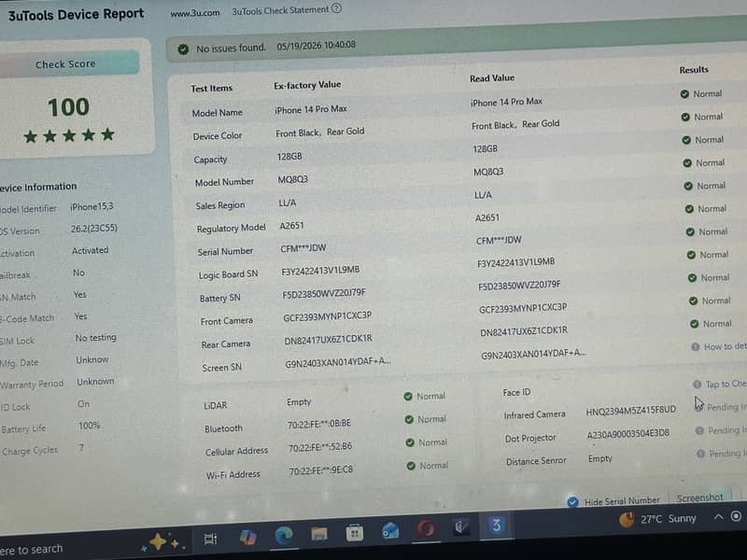Click the Normal check icon in the Wi-Fi Address row
The width and height of the screenshot is (747, 560).
411,466
